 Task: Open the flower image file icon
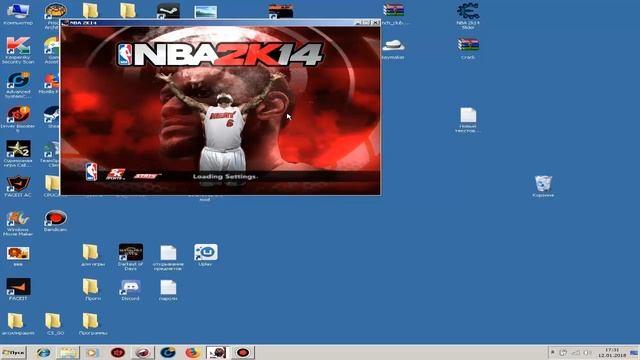point(18,255)
